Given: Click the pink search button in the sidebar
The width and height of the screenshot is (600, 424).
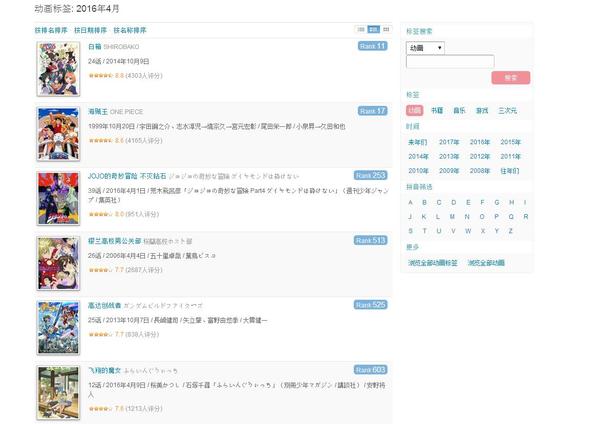Looking at the screenshot, I should [x=511, y=78].
